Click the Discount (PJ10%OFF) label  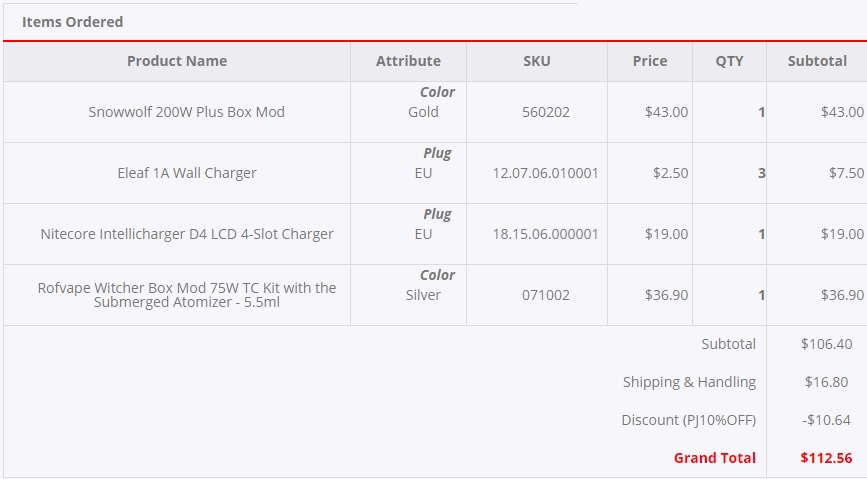688,420
